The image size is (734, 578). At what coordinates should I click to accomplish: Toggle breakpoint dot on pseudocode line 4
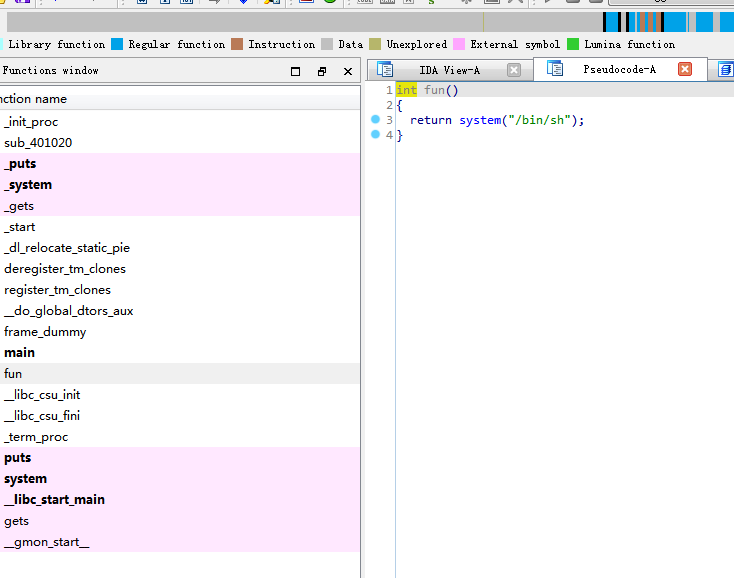click(x=375, y=134)
